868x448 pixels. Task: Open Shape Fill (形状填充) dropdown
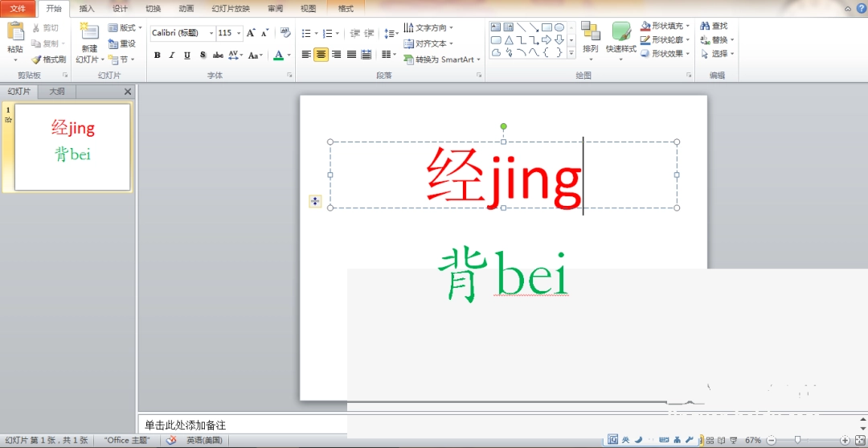pyautogui.click(x=665, y=26)
